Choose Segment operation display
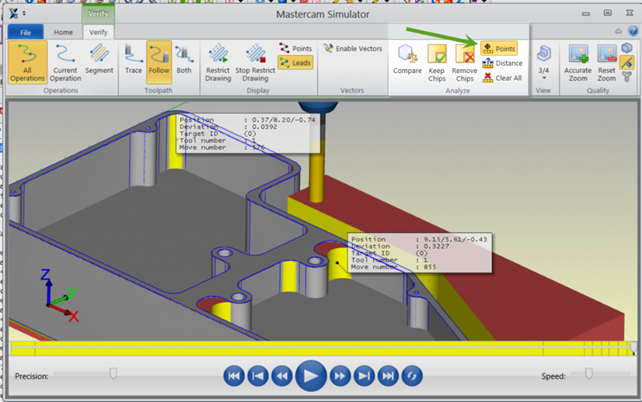Viewport: 642px width, 402px height. point(99,59)
